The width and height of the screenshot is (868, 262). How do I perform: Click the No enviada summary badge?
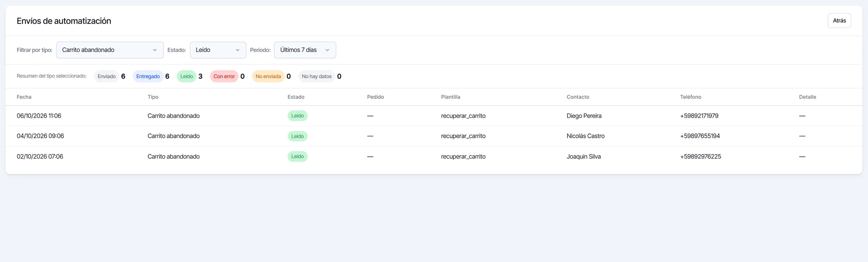click(x=268, y=76)
